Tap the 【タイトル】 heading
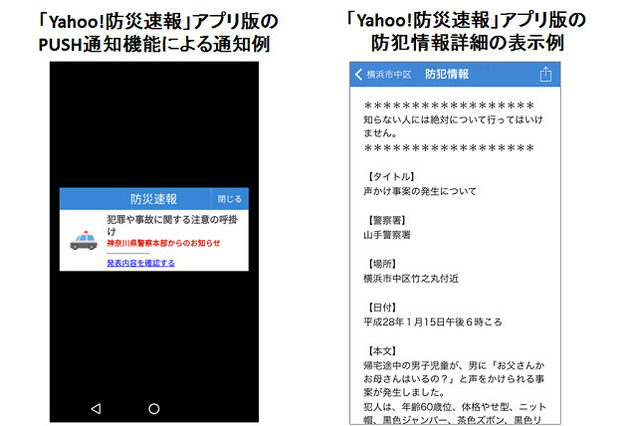The image size is (640, 426). coord(389,176)
